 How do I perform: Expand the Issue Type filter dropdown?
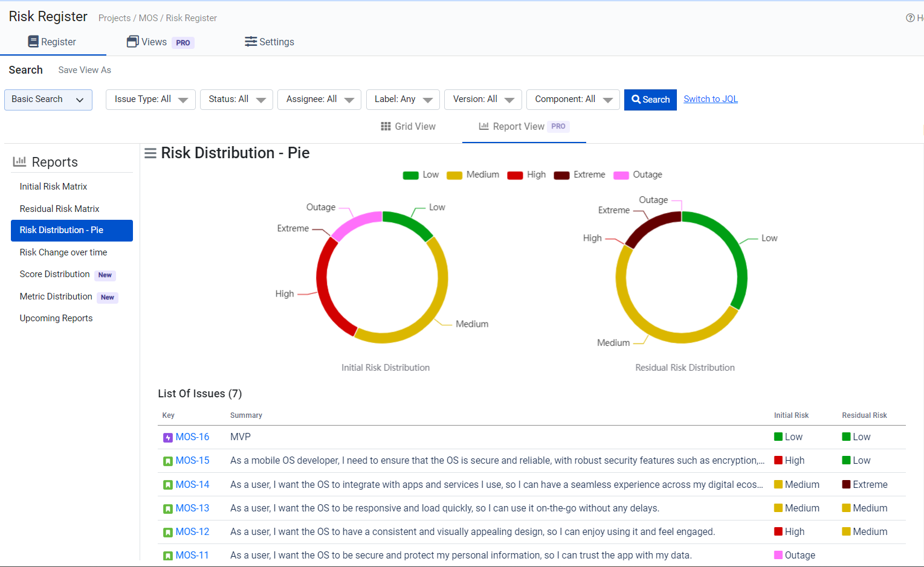[x=150, y=100]
